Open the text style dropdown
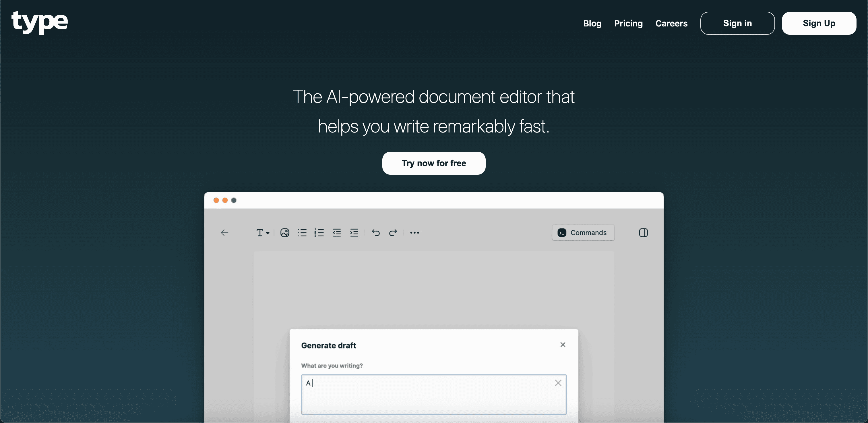The height and width of the screenshot is (423, 868). 263,233
